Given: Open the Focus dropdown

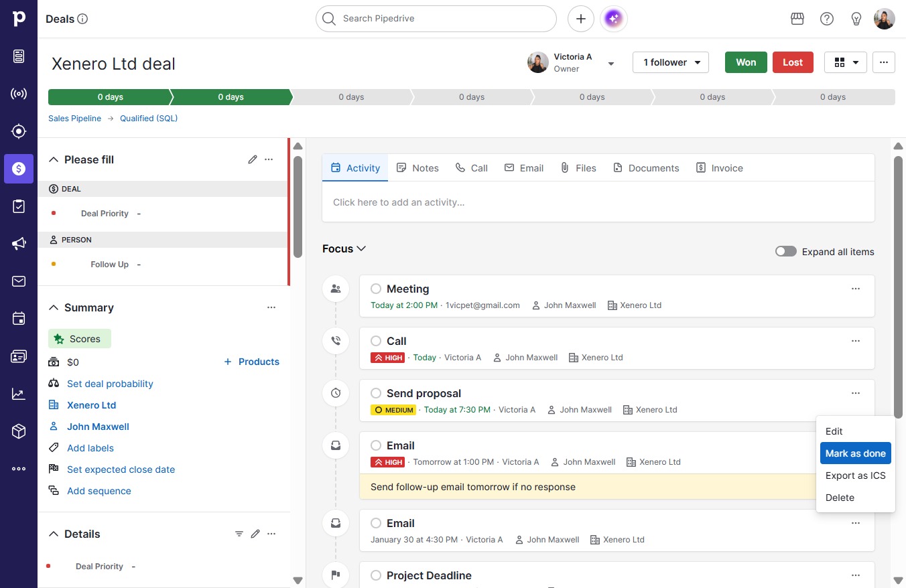Looking at the screenshot, I should [x=344, y=248].
